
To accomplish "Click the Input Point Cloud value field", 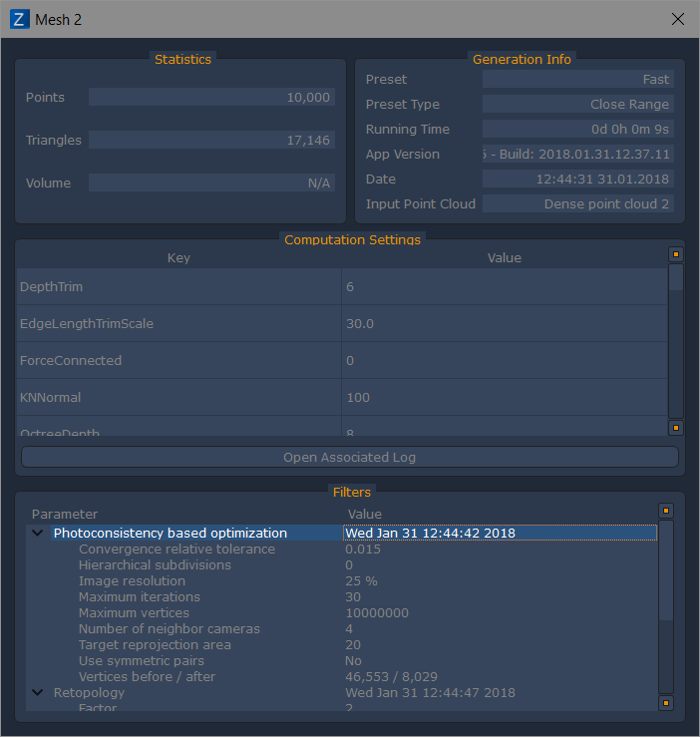I will coord(577,203).
